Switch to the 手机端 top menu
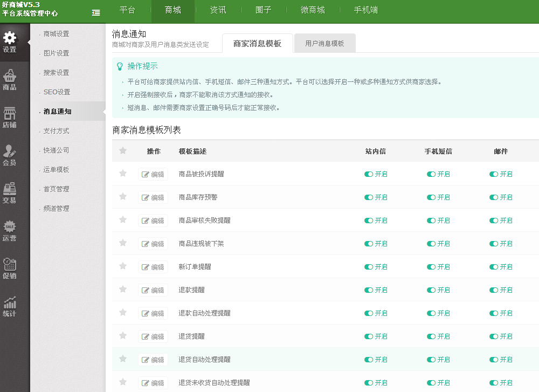 pos(366,10)
